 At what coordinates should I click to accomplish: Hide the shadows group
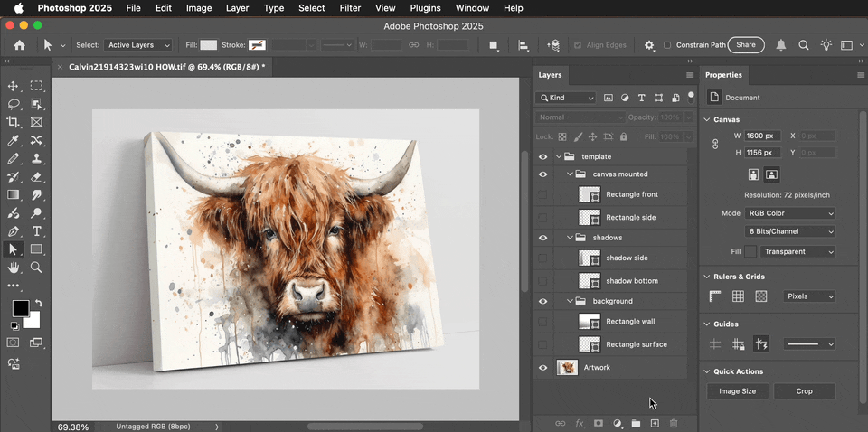[x=542, y=238]
